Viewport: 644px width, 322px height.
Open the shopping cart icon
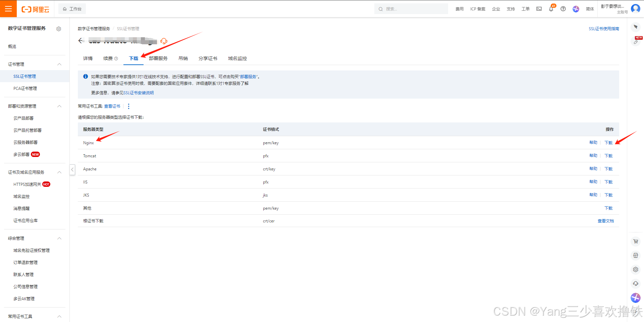636,241
